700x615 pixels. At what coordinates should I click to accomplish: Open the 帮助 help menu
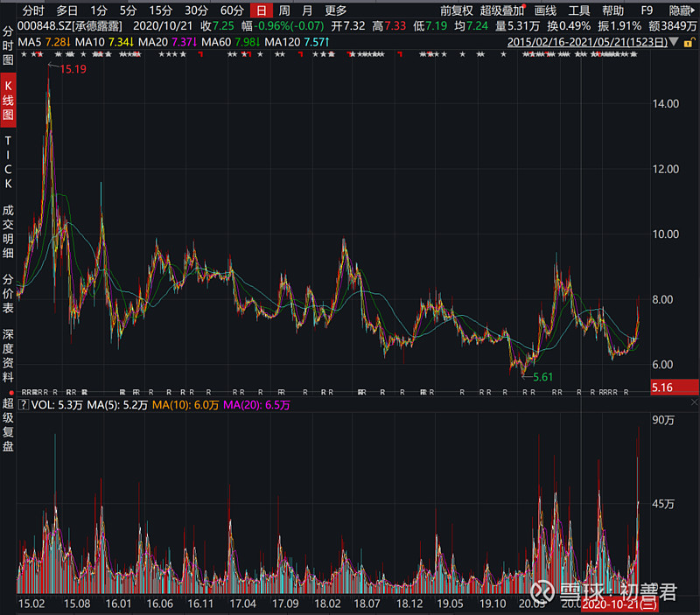pyautogui.click(x=613, y=10)
